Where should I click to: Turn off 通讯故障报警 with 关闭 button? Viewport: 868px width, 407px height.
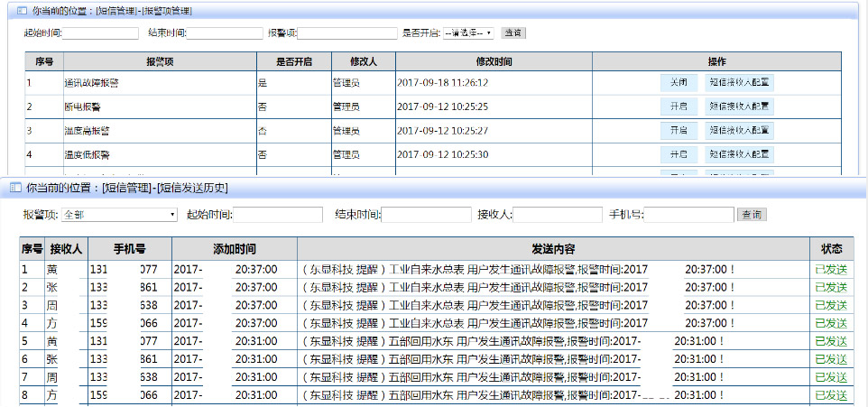pyautogui.click(x=679, y=82)
